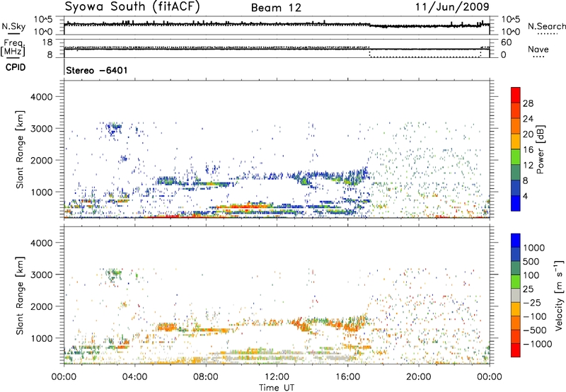Click the "Time UT" axis label
Viewport: 566px width, 392px height.
coord(277,387)
